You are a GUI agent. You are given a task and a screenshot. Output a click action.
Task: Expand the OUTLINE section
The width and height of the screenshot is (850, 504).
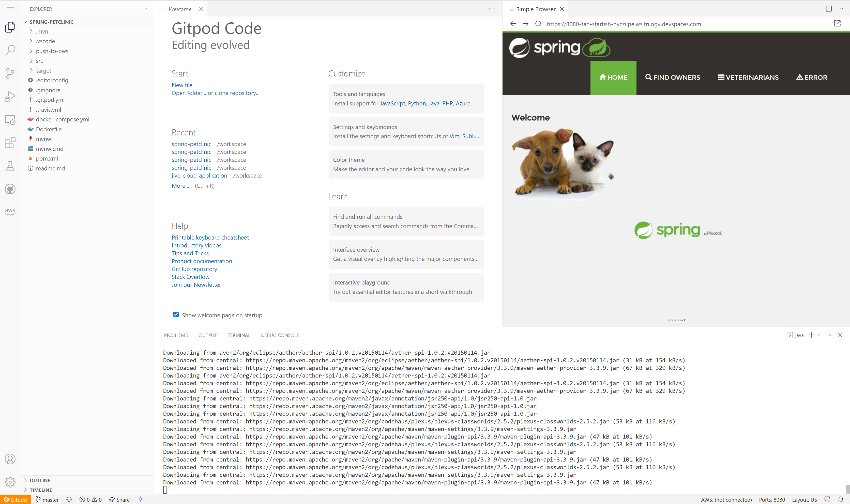tap(40, 480)
